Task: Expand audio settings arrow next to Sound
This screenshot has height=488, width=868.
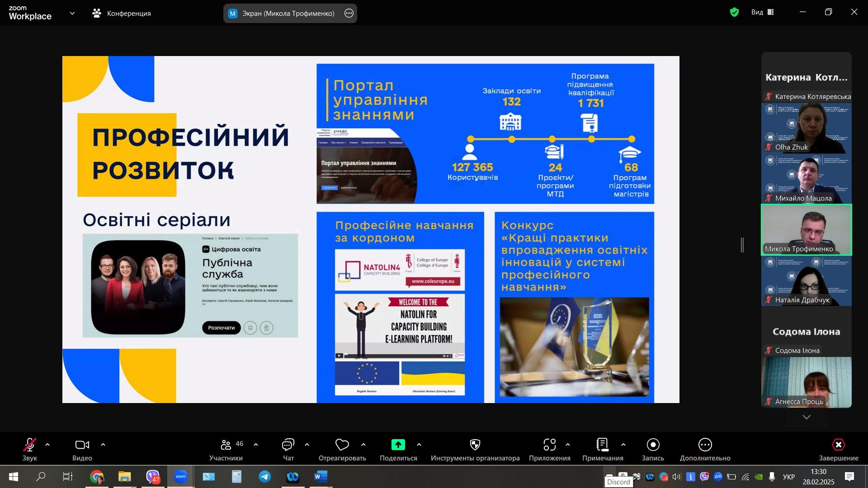Action: click(47, 445)
